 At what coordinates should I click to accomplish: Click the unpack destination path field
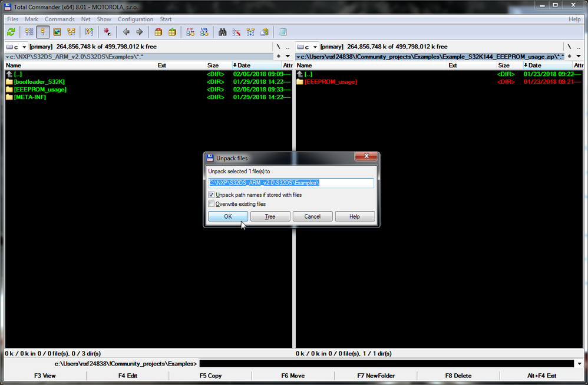click(x=291, y=183)
